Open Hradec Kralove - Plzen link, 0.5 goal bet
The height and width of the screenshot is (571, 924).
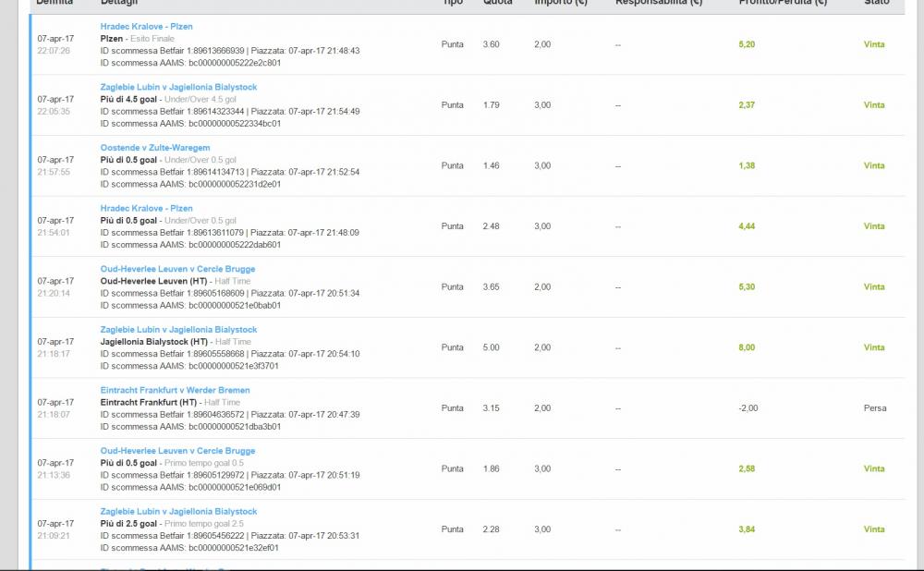pos(146,209)
